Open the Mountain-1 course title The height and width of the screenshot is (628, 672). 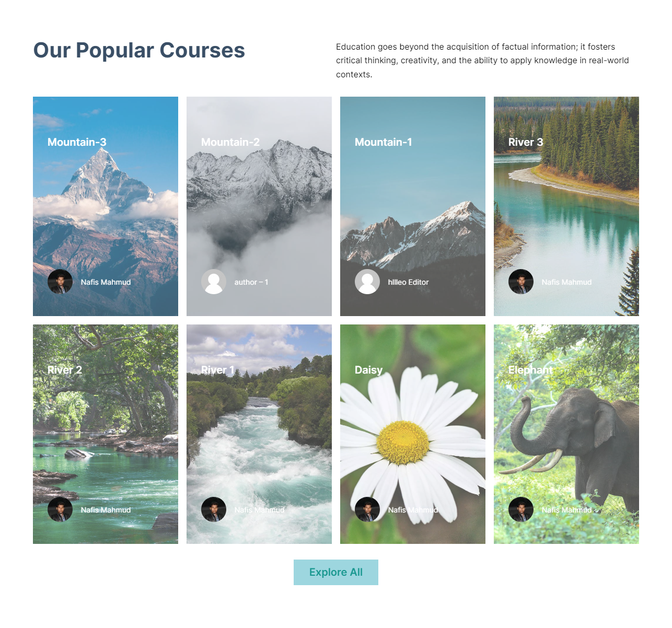[x=384, y=142]
